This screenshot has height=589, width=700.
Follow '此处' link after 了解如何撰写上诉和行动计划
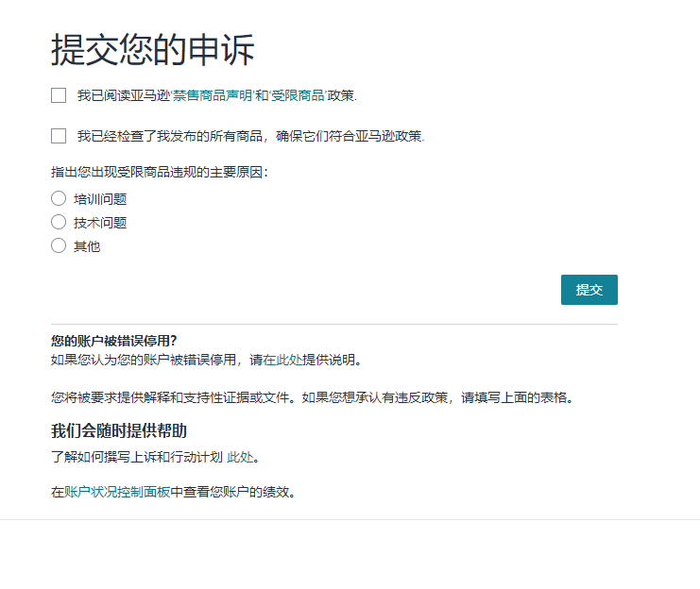point(240,457)
